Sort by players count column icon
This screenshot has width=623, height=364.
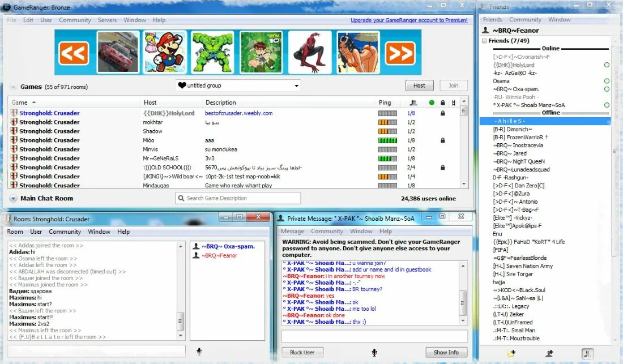413,103
